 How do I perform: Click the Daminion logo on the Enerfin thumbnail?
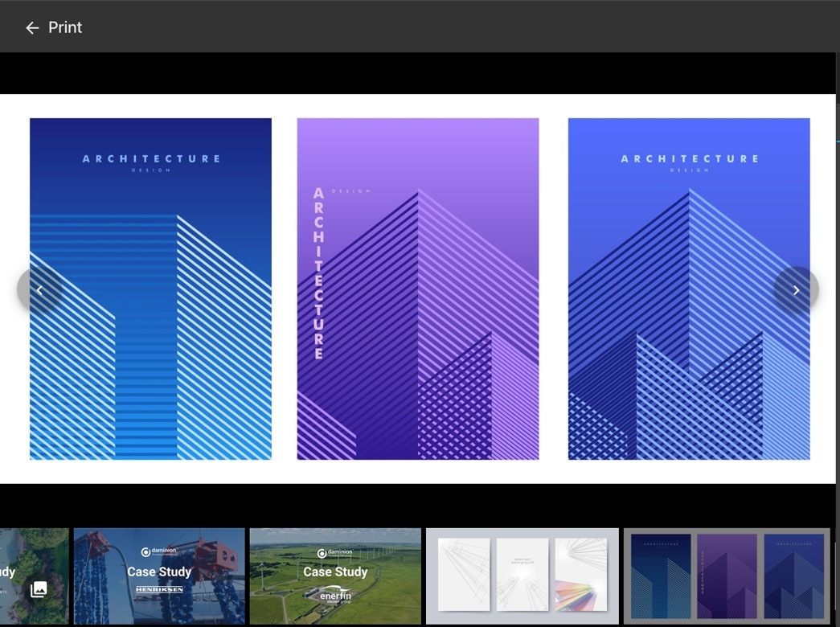(x=335, y=552)
